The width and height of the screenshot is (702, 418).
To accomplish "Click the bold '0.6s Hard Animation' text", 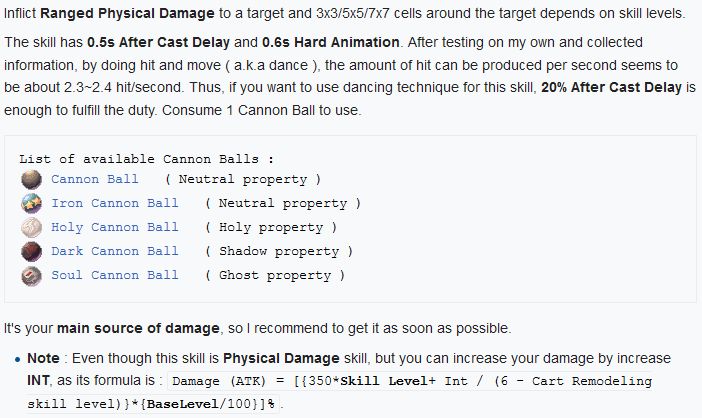I will coord(334,48).
